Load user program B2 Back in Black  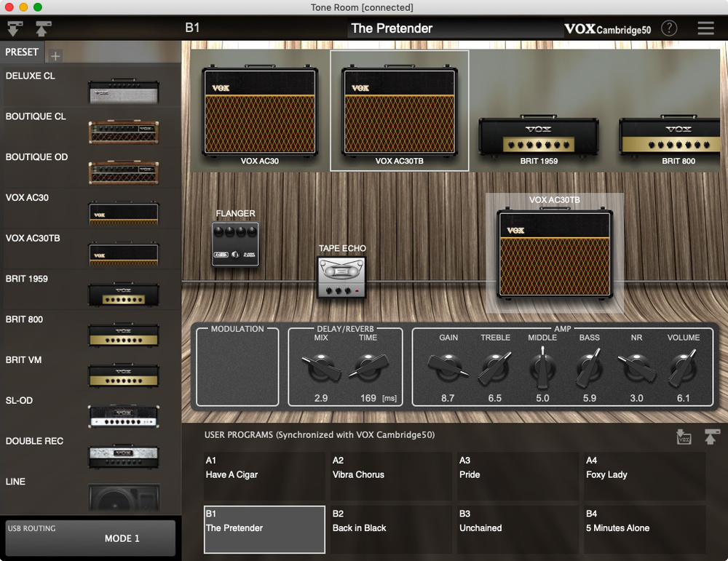(x=391, y=530)
